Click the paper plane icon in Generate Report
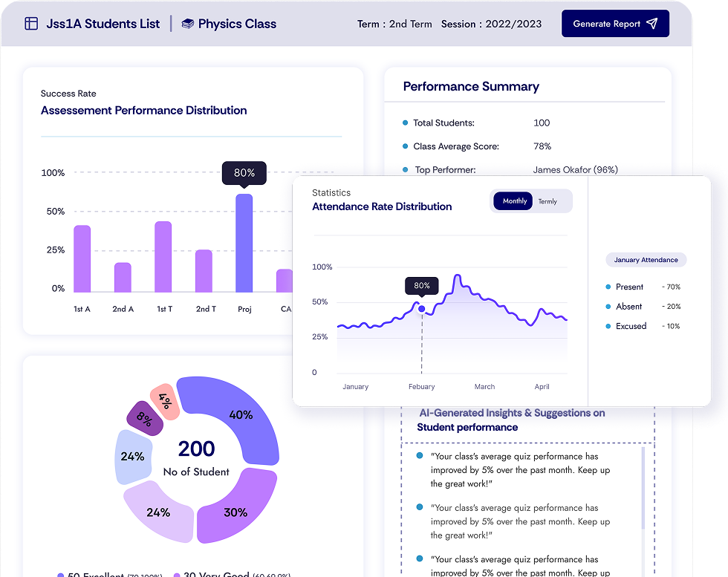Viewport: 728px width, 577px height. pos(651,24)
